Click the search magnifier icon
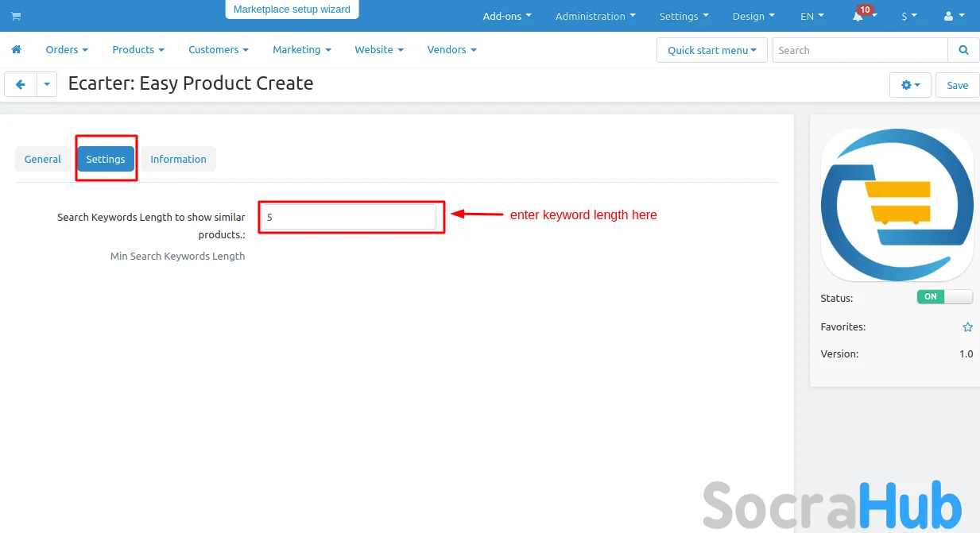Image resolution: width=980 pixels, height=533 pixels. (963, 50)
